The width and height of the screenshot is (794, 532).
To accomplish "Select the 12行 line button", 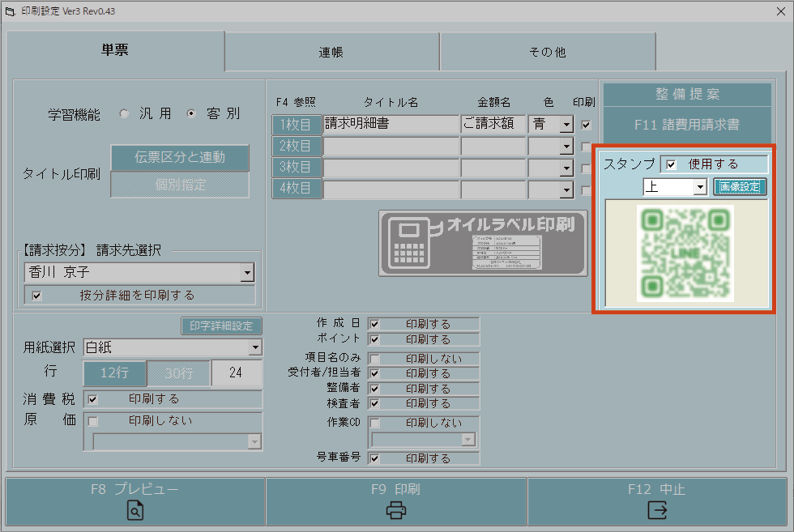I will pyautogui.click(x=115, y=373).
